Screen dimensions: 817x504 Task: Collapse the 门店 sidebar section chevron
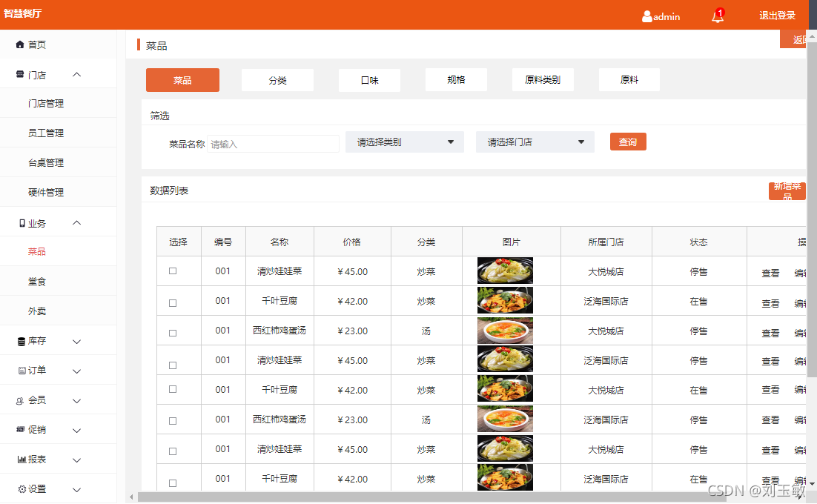click(76, 74)
